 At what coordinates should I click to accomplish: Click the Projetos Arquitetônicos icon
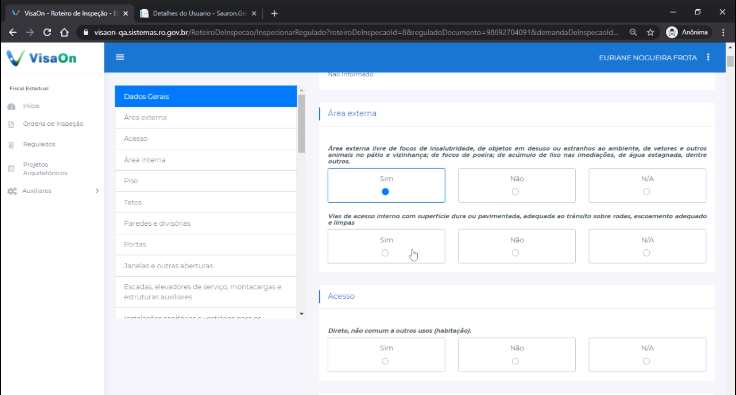[12, 168]
